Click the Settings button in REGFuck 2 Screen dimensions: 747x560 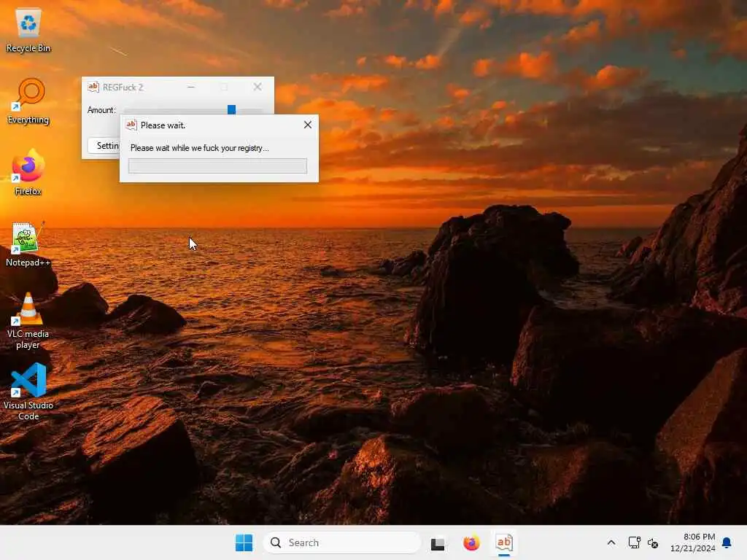104,146
